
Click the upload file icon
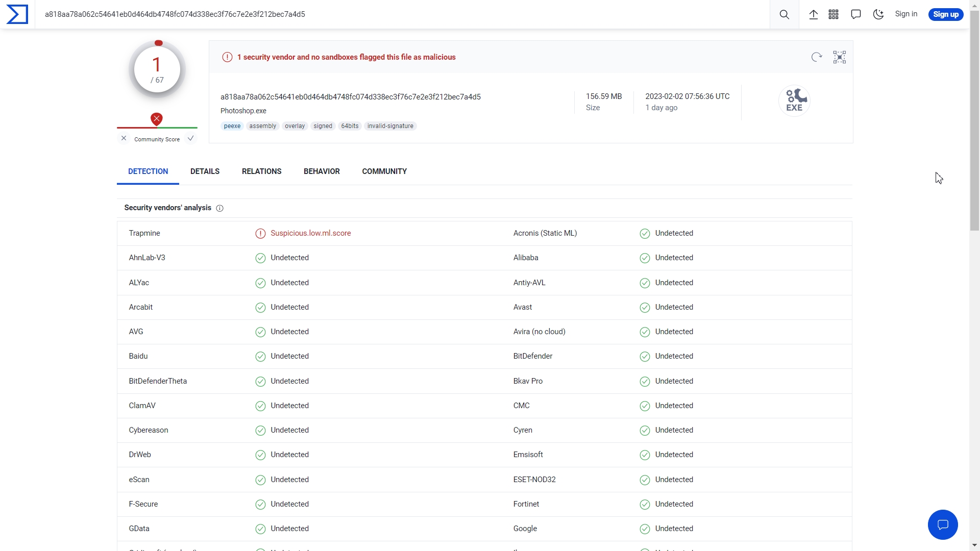[814, 14]
